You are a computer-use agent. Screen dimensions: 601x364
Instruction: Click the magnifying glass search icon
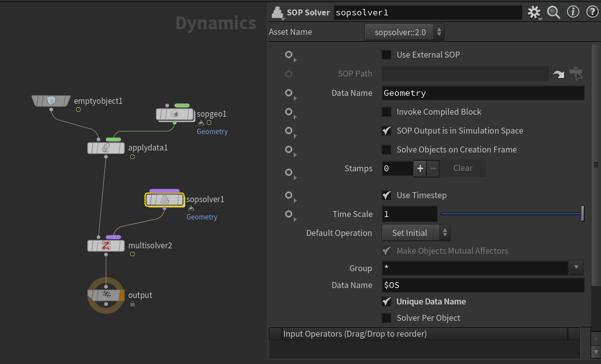pos(553,12)
